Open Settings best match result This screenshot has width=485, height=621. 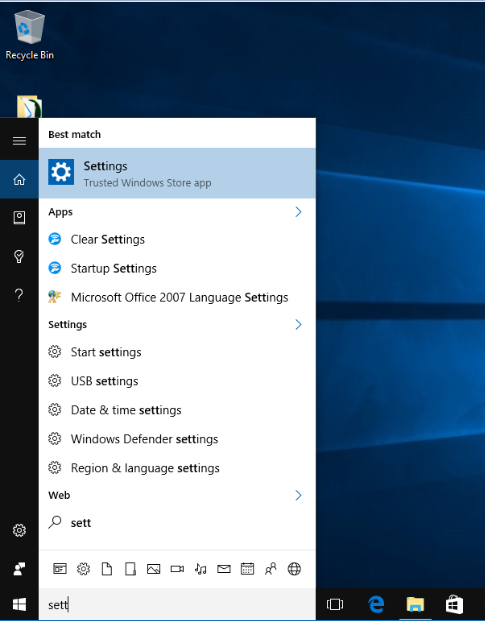click(x=177, y=173)
